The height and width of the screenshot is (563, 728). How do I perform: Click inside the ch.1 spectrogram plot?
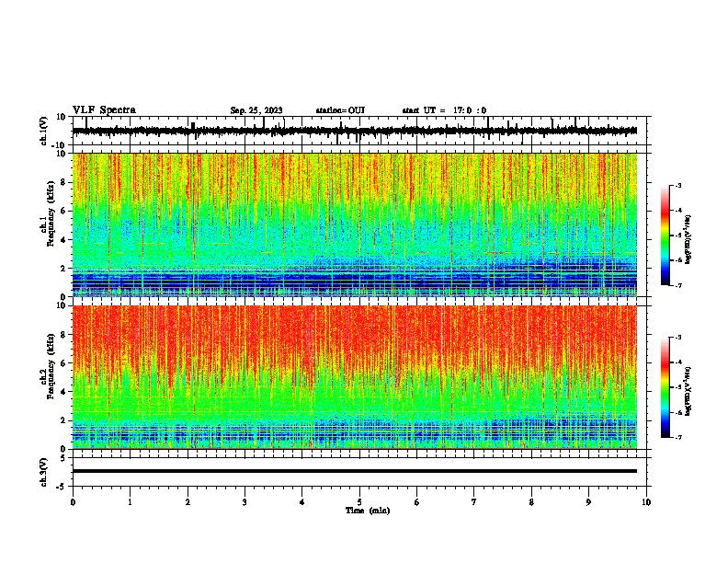(x=355, y=224)
